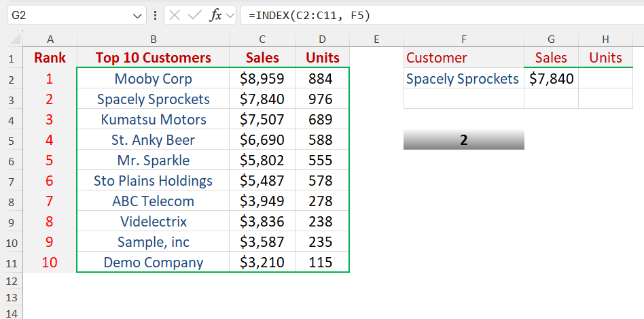Screen dimensions: 644x319
Task: Click the Units header in column H
Action: pyautogui.click(x=605, y=58)
